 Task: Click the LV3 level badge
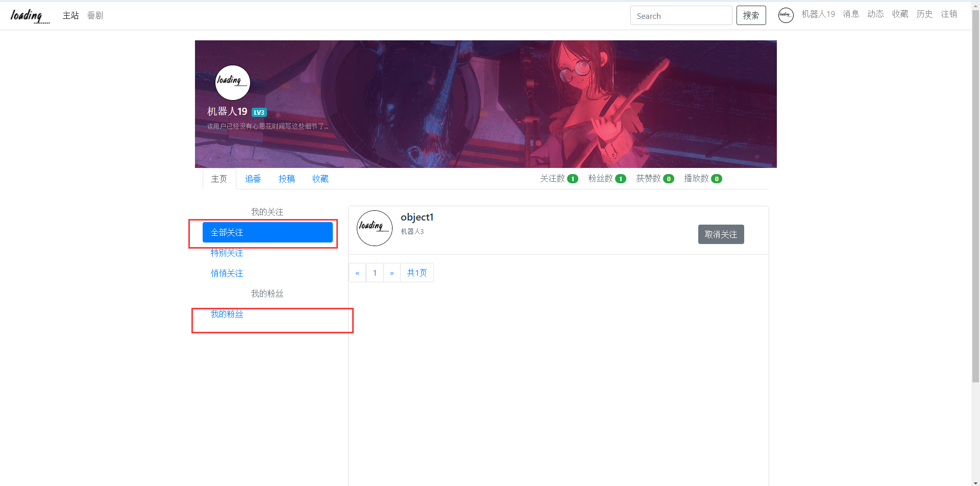[x=259, y=112]
